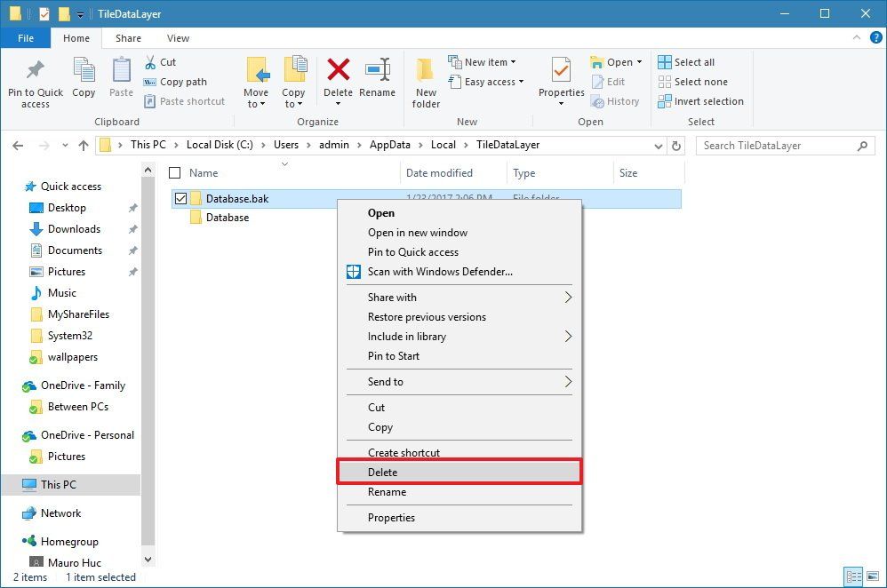Click the Paste icon on the ribbon
Image resolution: width=887 pixels, height=588 pixels.
(121, 76)
